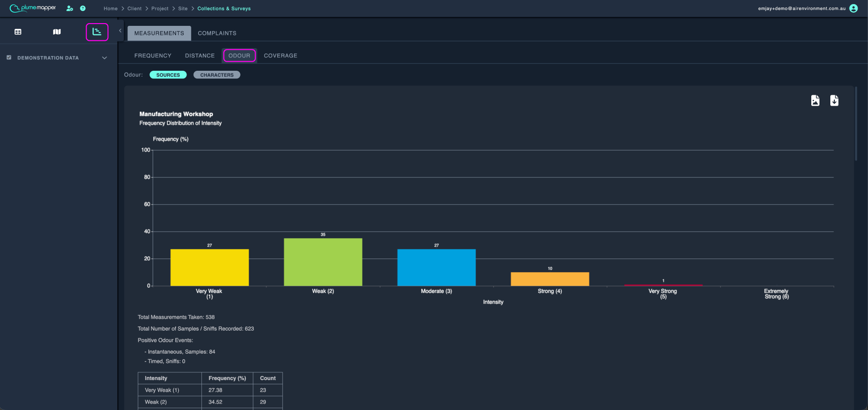Choose the Characters odour filter
868x410 pixels.
click(217, 75)
